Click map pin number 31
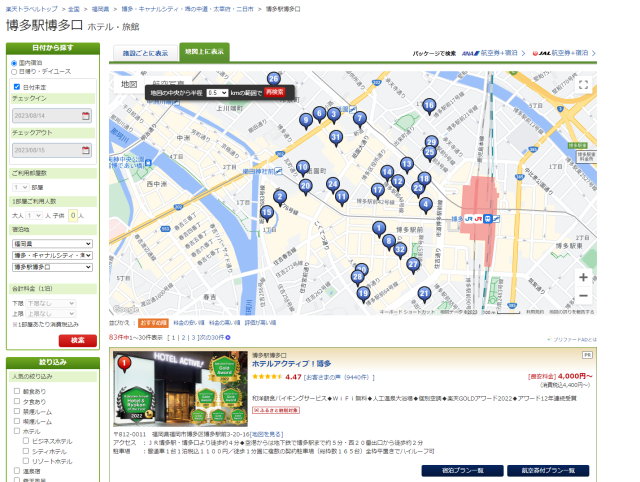 tap(336, 137)
